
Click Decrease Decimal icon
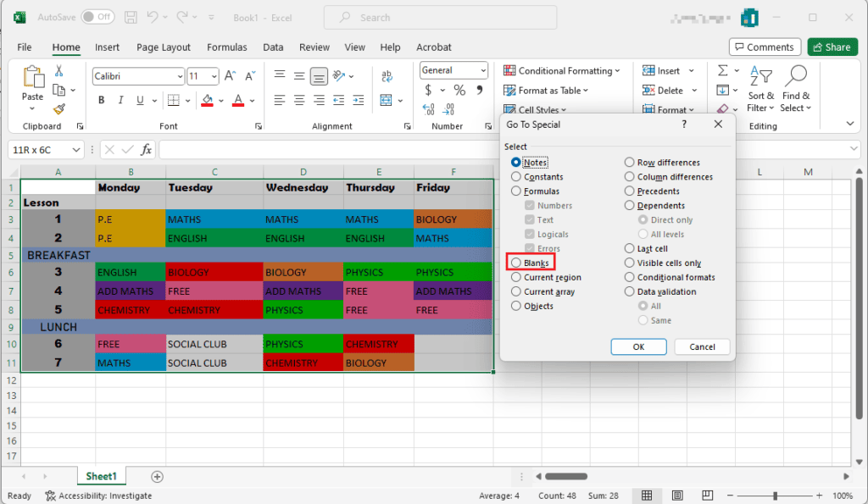pos(449,109)
